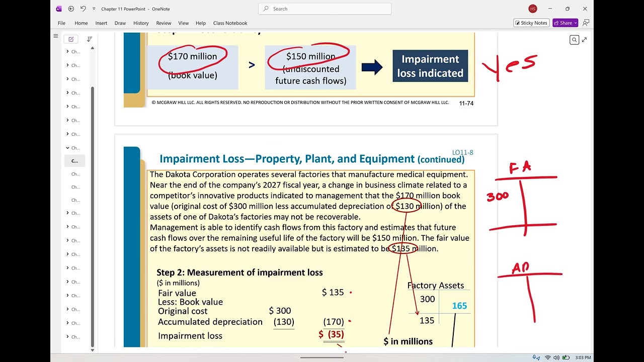
Task: Open the File menu
Action: [x=61, y=23]
